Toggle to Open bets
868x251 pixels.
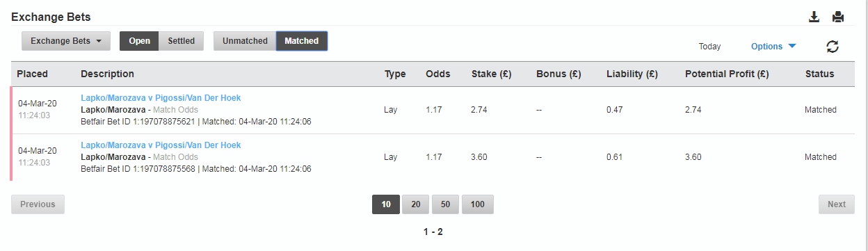coord(139,41)
